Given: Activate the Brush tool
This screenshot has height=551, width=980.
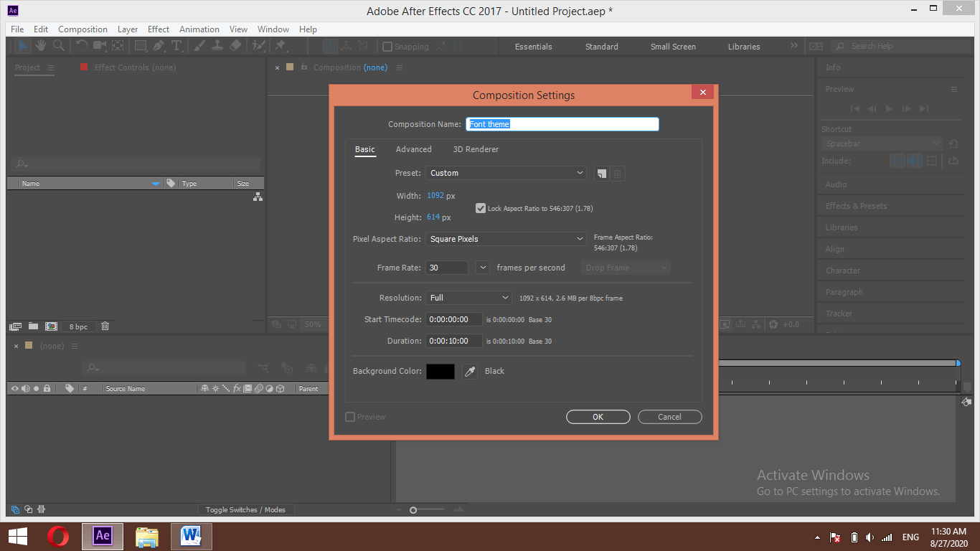Looking at the screenshot, I should [199, 46].
